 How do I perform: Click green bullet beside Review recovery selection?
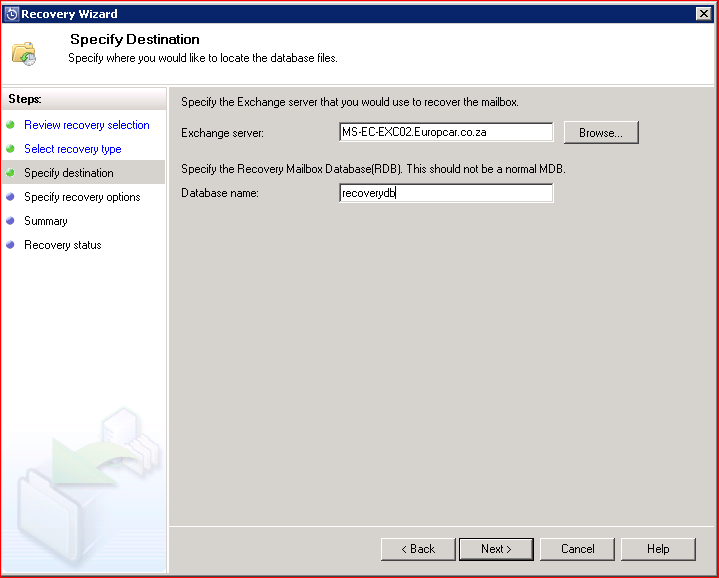coord(11,125)
